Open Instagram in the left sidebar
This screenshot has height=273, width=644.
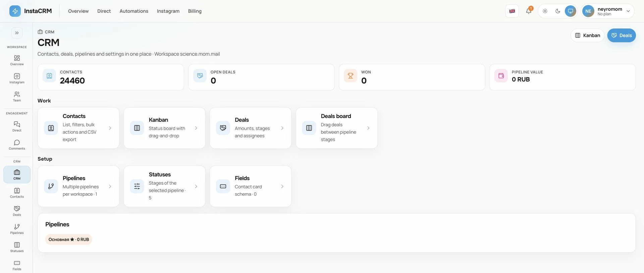tap(17, 78)
